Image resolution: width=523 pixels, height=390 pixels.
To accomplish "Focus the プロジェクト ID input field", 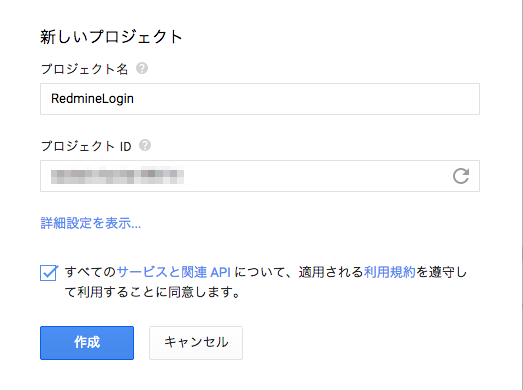I will point(260,176).
